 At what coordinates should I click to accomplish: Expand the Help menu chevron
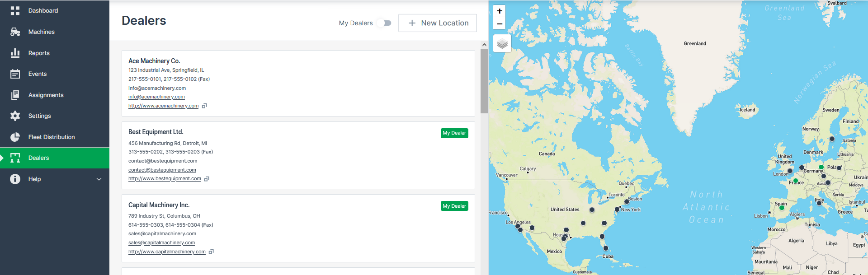pyautogui.click(x=99, y=179)
